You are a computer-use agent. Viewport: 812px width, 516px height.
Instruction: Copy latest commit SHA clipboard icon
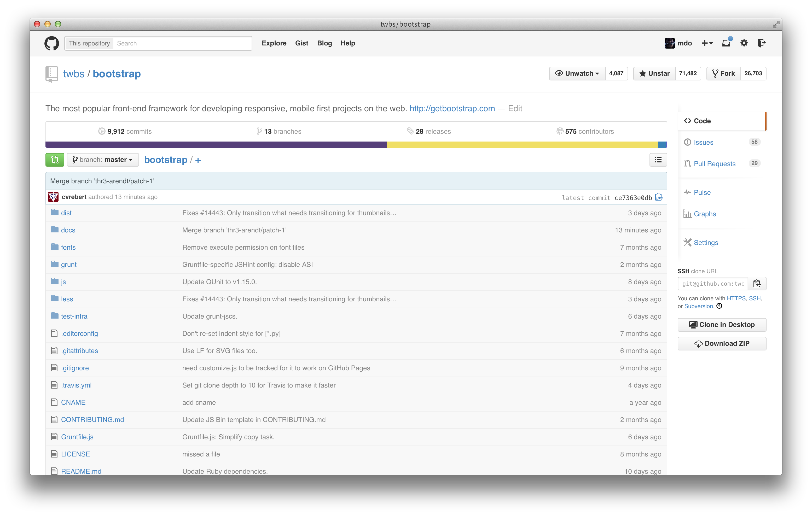(x=659, y=197)
